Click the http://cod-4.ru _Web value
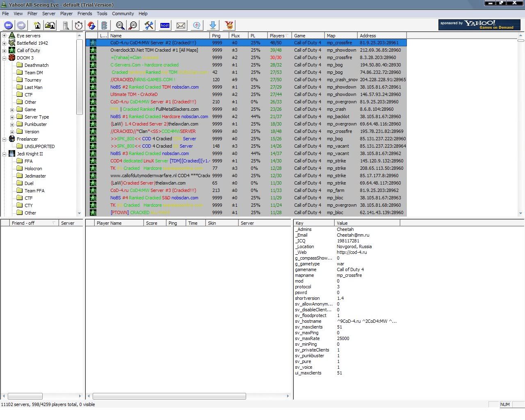The width and height of the screenshot is (525, 420). click(352, 252)
